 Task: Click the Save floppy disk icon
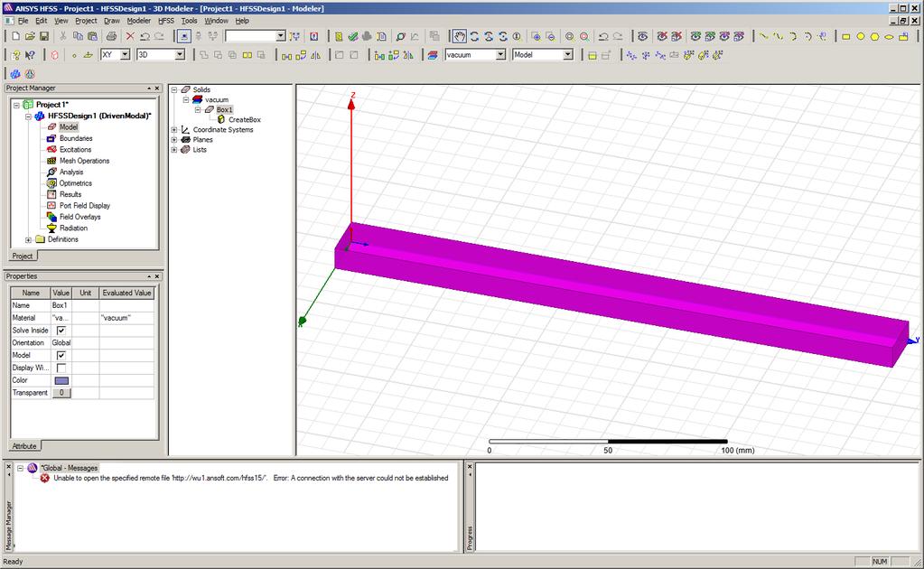tap(44, 36)
